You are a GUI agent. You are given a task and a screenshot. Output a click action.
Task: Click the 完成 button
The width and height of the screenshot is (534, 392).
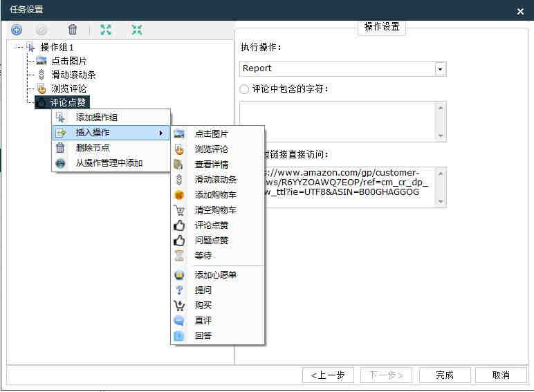(x=445, y=375)
